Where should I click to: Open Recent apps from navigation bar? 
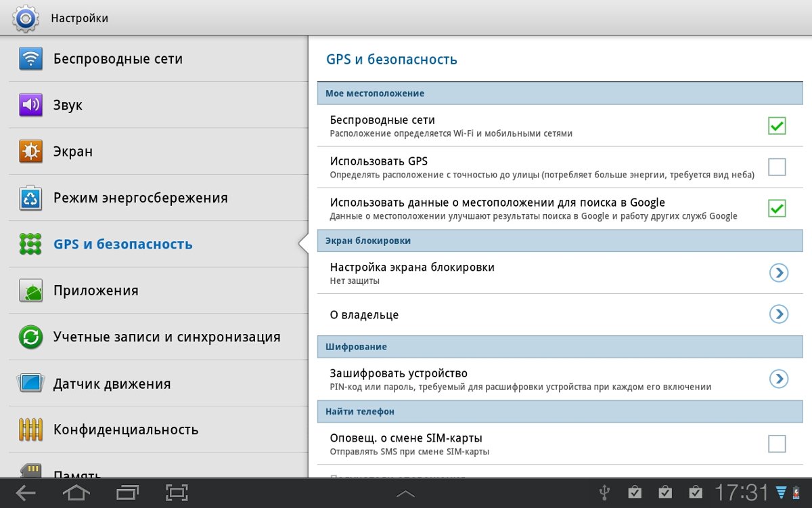(x=127, y=493)
